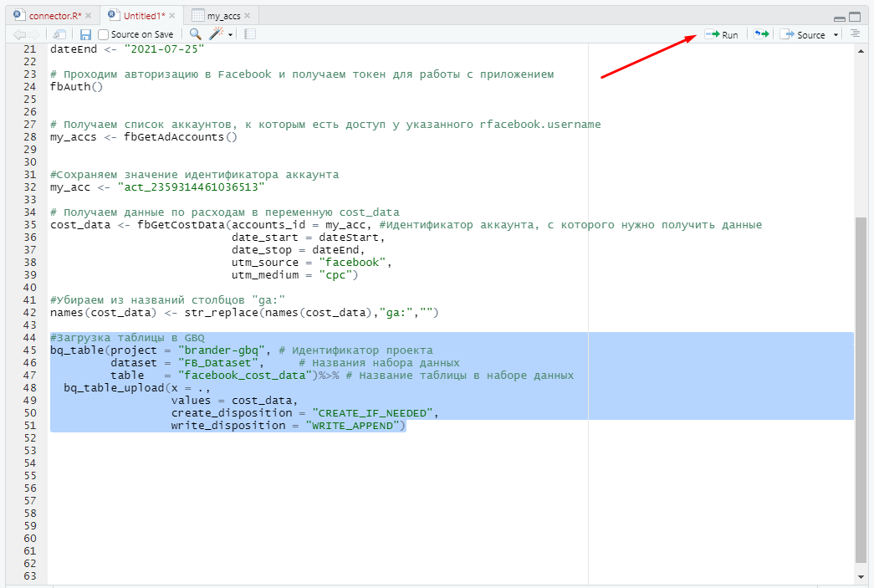Go back with the left arrow icon

tap(19, 34)
